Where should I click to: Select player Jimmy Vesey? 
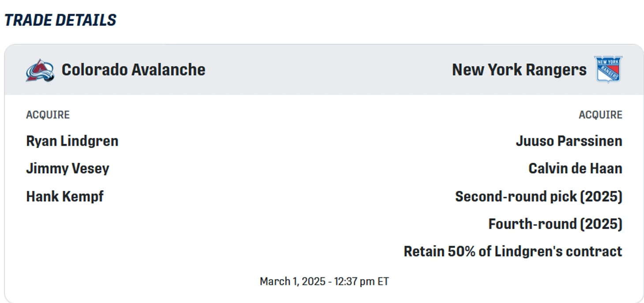pyautogui.click(x=67, y=168)
